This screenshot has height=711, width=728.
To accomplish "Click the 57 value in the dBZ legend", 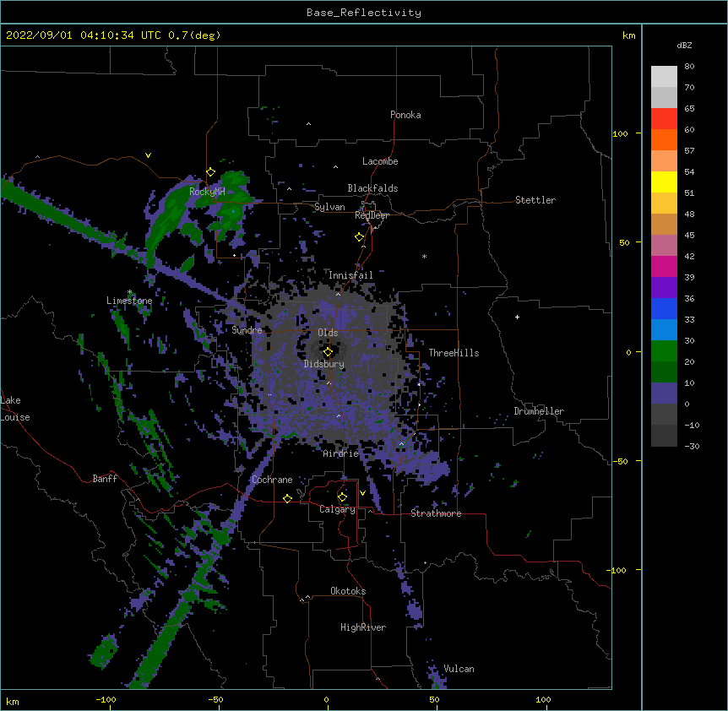I will 689,151.
